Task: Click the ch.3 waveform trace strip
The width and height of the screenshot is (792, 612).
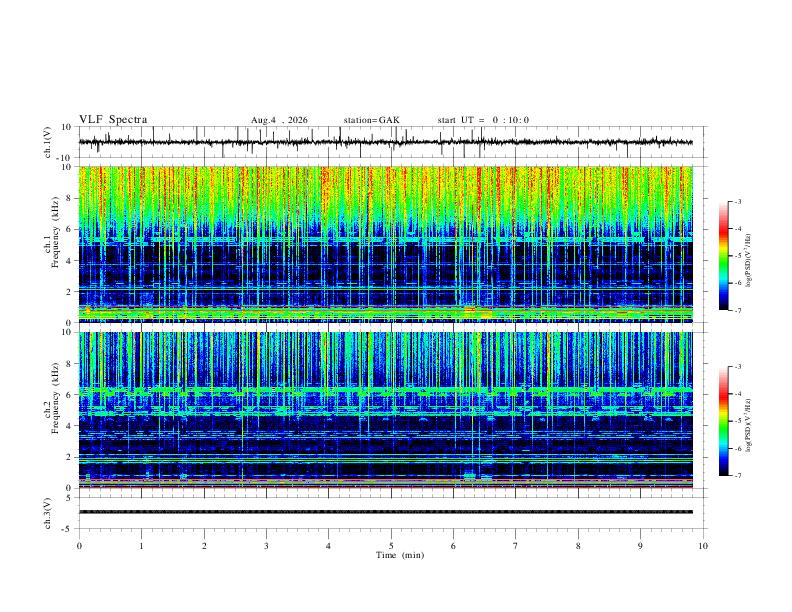Action: point(385,512)
